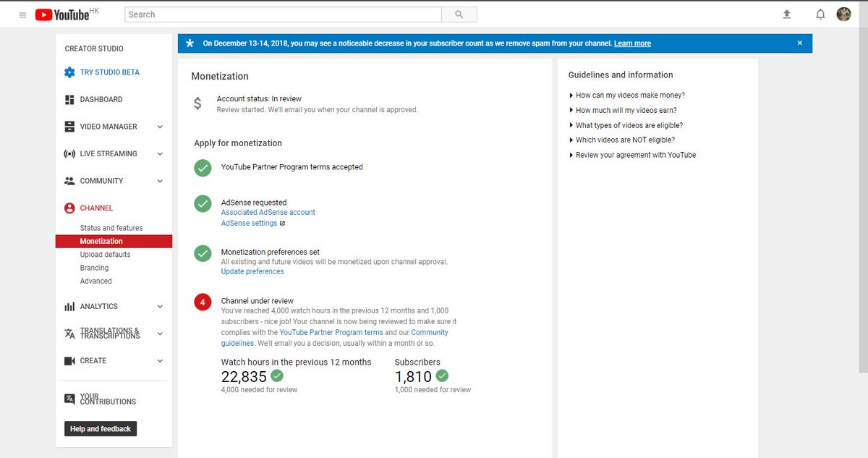Open the hamburger guide menu
The height and width of the screenshot is (458, 868).
pos(22,14)
